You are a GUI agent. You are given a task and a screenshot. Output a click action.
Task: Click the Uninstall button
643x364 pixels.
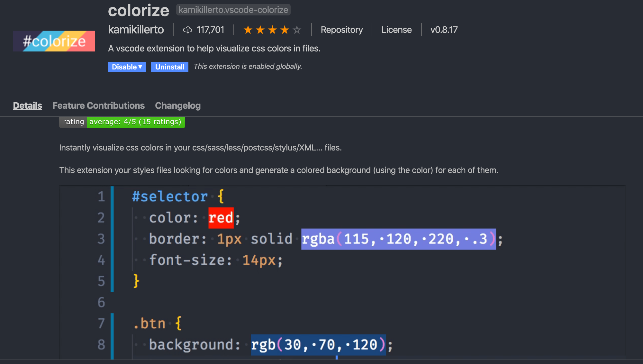[x=170, y=67]
